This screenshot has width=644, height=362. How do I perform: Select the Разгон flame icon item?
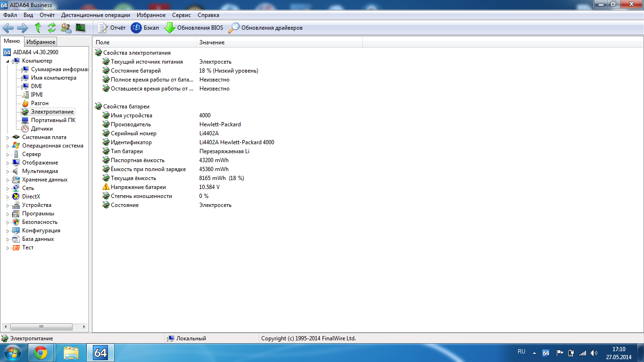coord(25,103)
